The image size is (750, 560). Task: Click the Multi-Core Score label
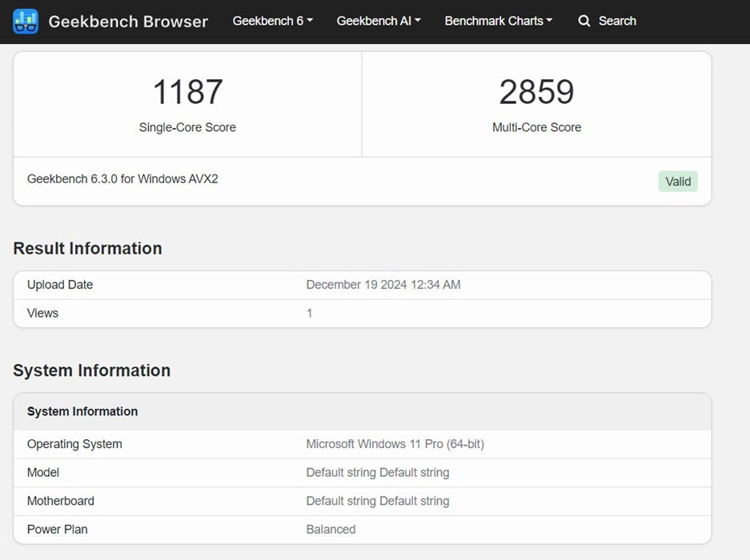pos(536,127)
